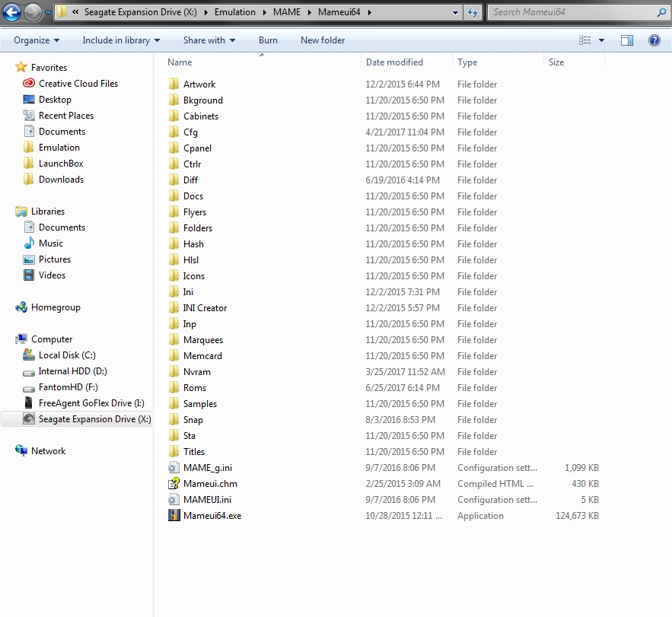Select the Marquees folder

click(203, 340)
